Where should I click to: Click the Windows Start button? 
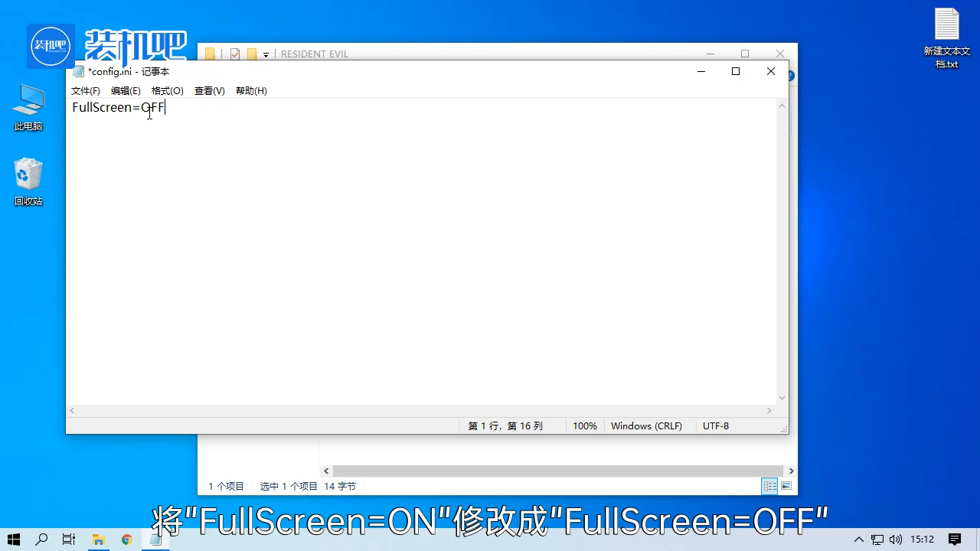[14, 540]
